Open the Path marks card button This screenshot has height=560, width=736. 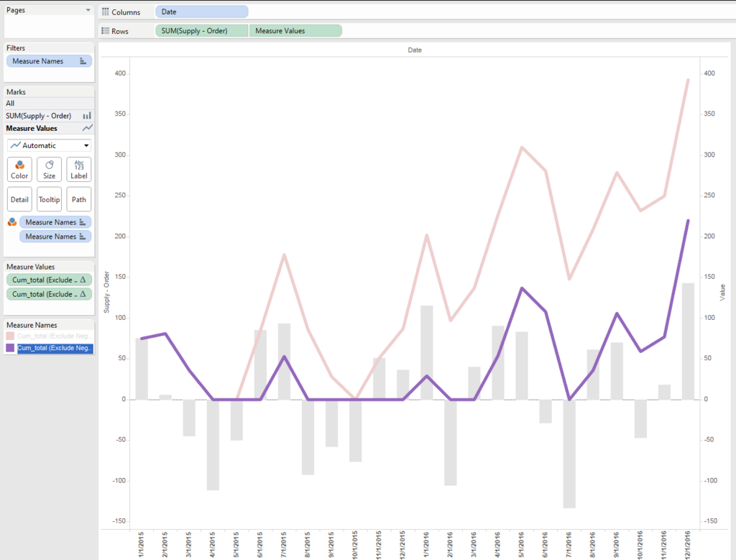79,200
